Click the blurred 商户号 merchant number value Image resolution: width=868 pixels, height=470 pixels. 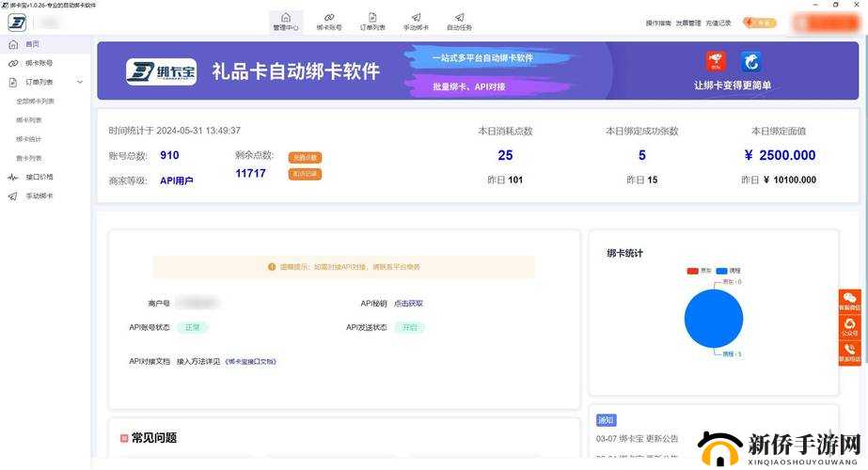tap(197, 303)
